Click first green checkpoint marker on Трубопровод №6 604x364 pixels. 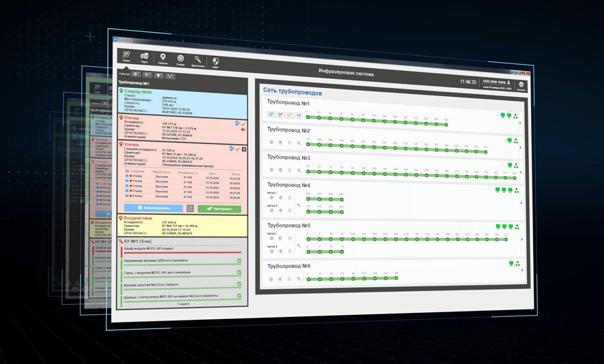(307, 278)
